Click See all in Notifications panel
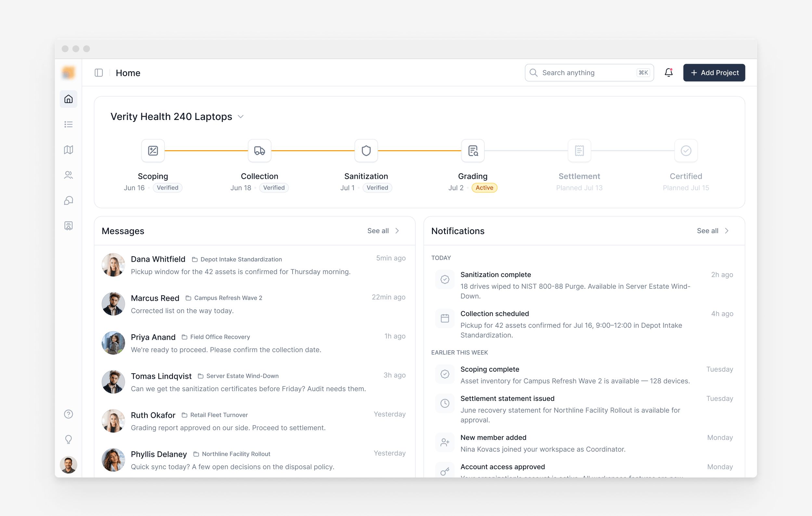The width and height of the screenshot is (812, 516). coord(713,231)
